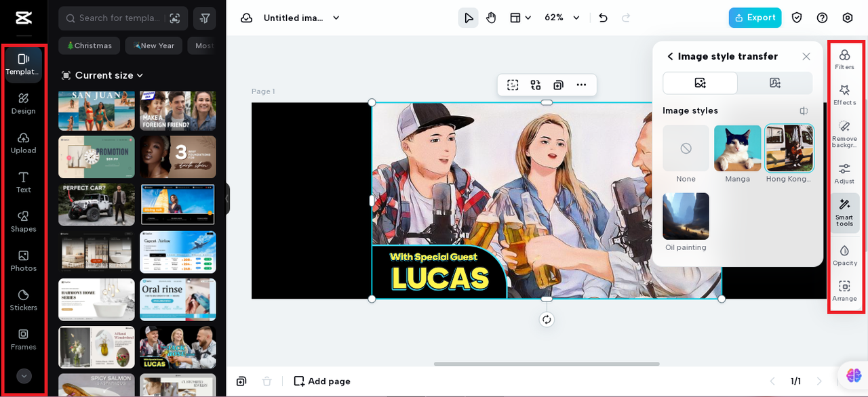Click the CapCut logo
This screenshot has width=868, height=397.
(x=24, y=18)
